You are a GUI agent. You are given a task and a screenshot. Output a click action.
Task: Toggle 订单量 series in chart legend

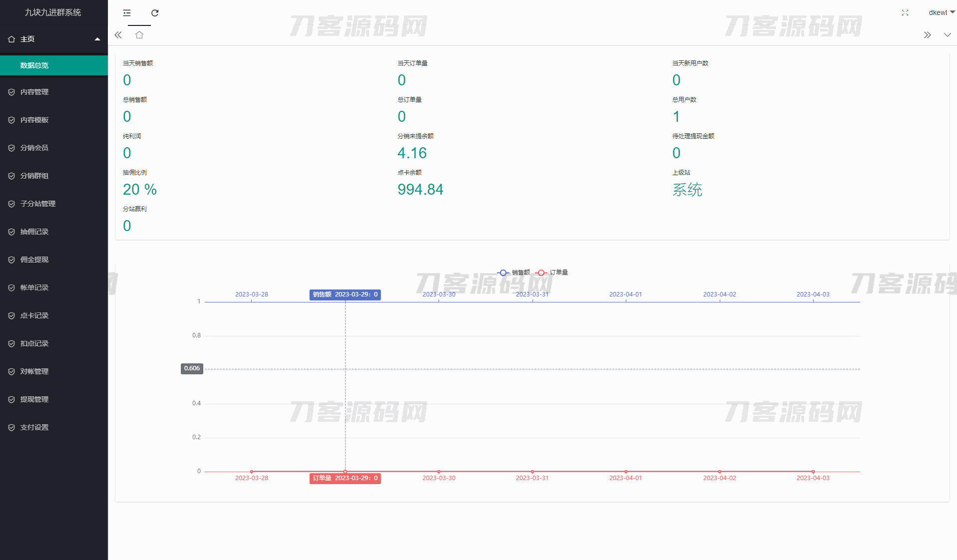point(552,273)
